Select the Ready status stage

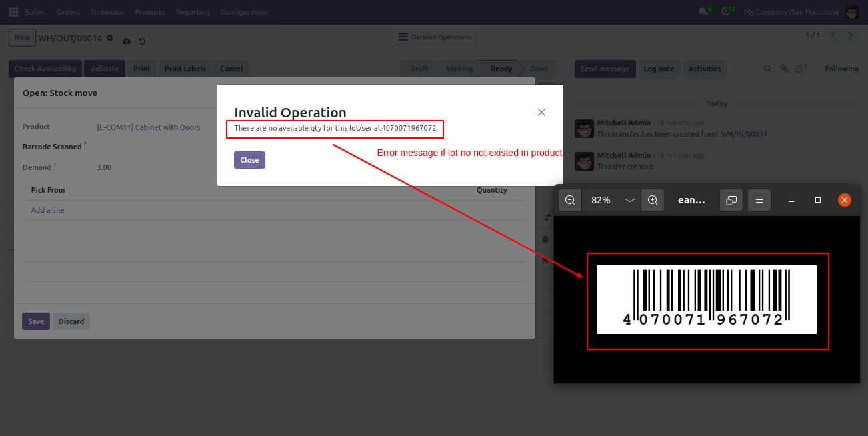(x=501, y=69)
